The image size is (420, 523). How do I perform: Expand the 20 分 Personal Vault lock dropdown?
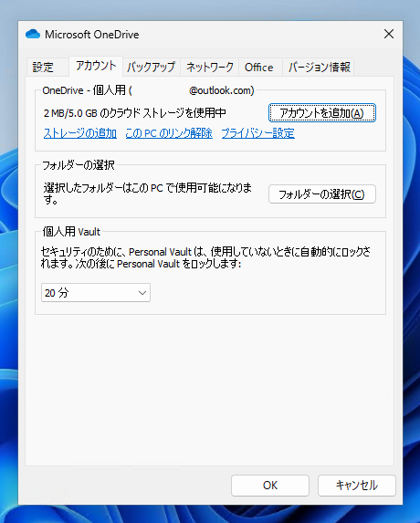coord(96,293)
